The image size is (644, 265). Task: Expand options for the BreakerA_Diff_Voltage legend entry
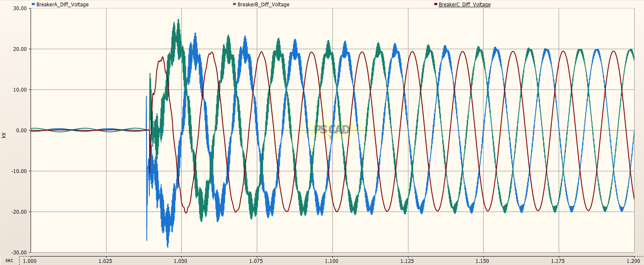(60, 4)
